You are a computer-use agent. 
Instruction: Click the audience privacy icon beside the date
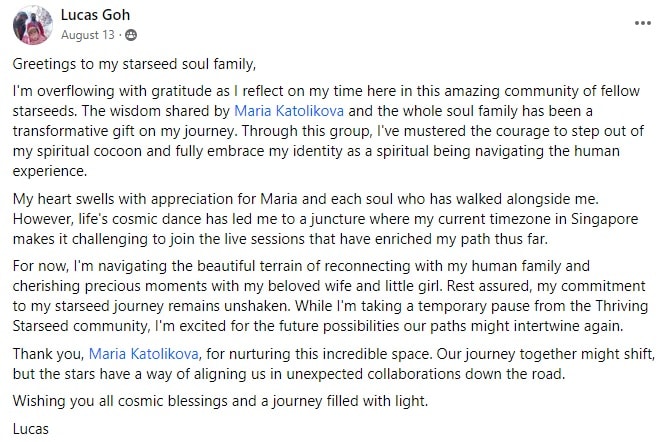[x=131, y=35]
